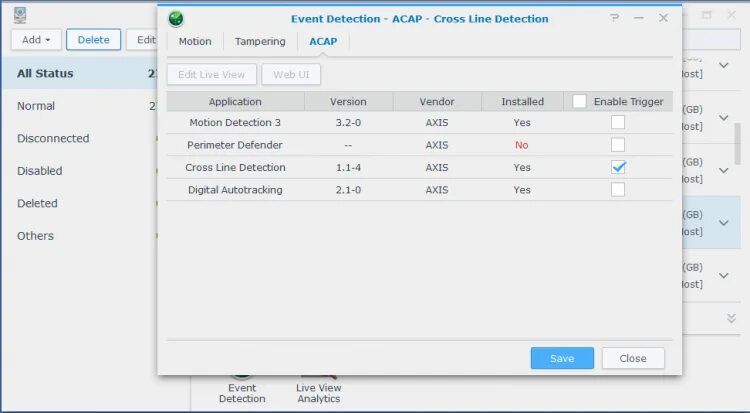This screenshot has width=750, height=413.
Task: Enable trigger for Perimeter Defender
Action: (x=618, y=145)
